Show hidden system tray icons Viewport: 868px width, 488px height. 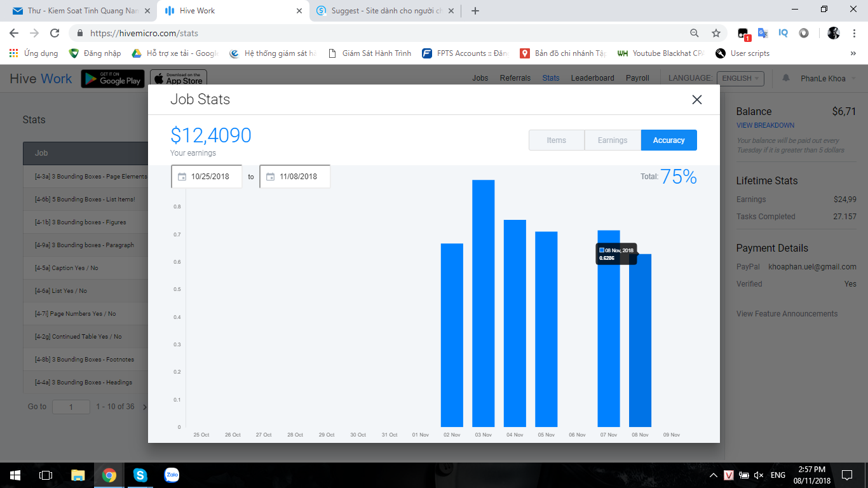tap(714, 475)
